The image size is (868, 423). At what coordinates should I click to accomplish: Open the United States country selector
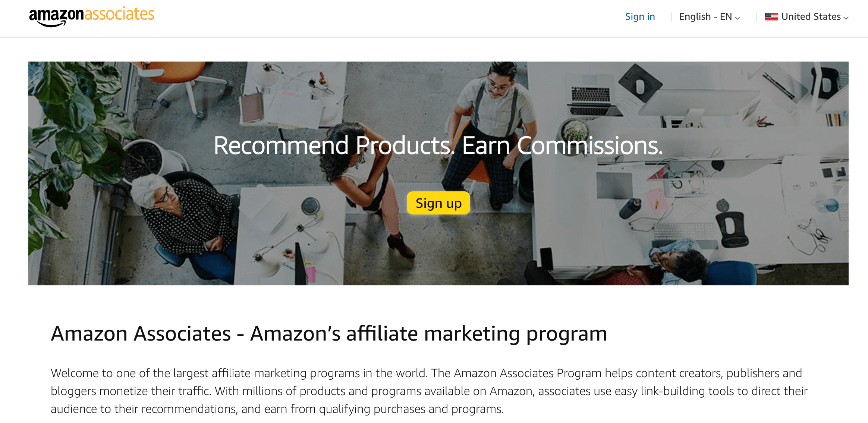pos(806,17)
